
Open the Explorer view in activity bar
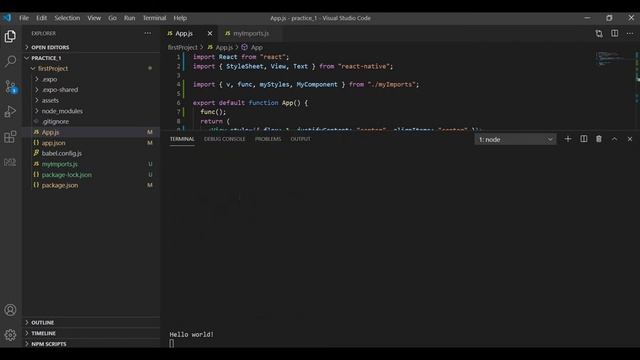pyautogui.click(x=10, y=36)
